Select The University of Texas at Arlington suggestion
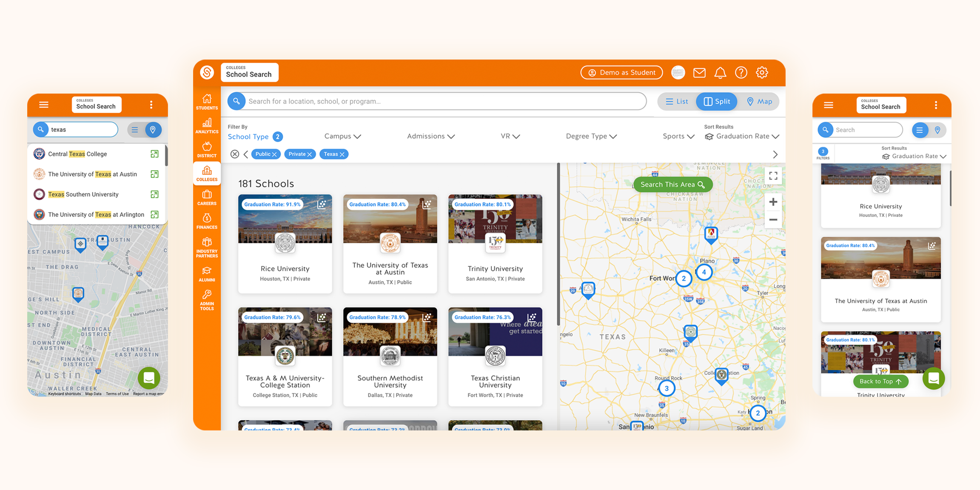Viewport: 980px width, 490px height. 96,215
